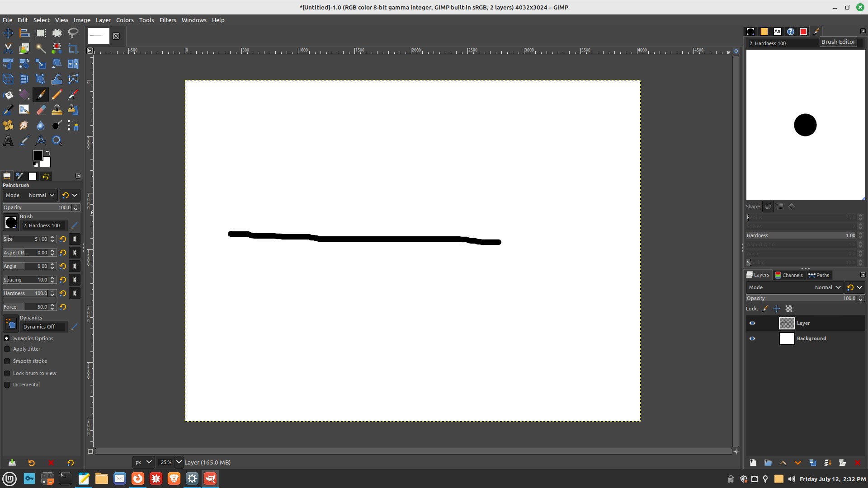
Task: Select the Pencil tool
Action: 57,94
